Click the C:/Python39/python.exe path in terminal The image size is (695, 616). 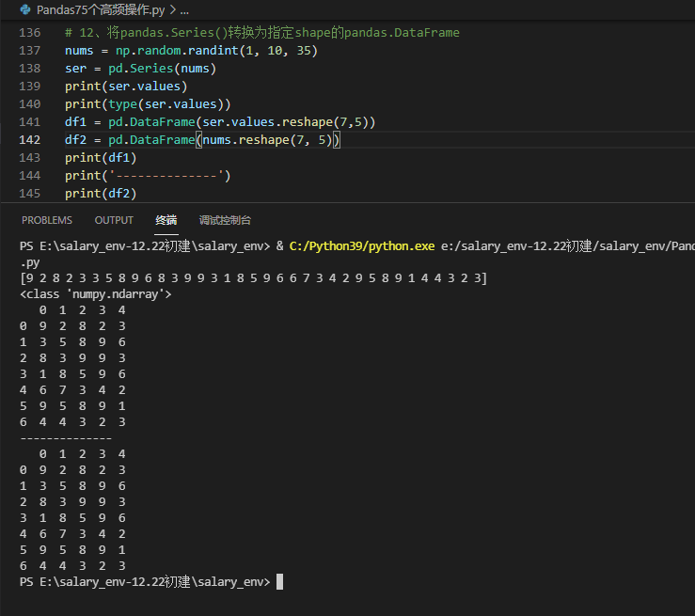[x=362, y=246]
